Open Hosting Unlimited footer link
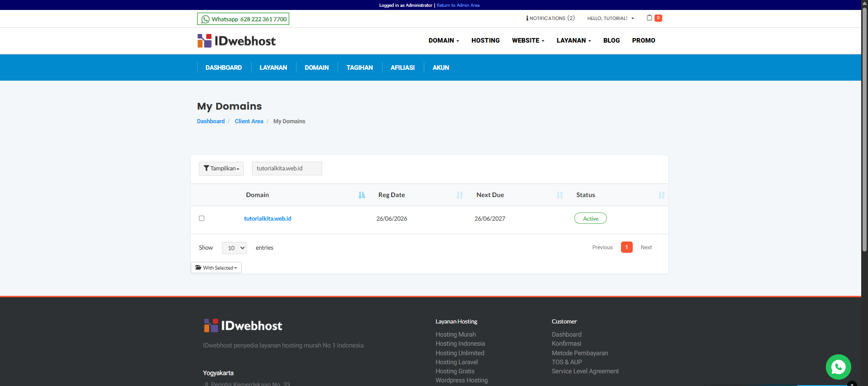Image resolution: width=868 pixels, height=386 pixels. click(x=460, y=353)
